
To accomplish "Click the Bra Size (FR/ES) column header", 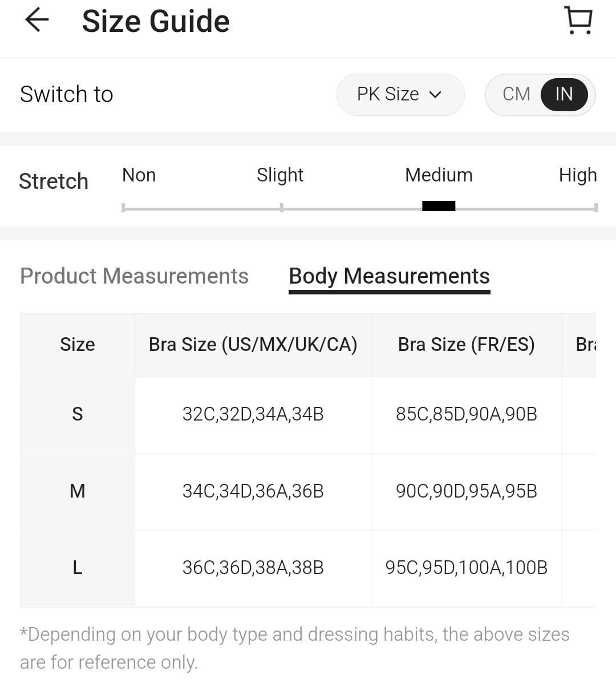I will pos(466,345).
